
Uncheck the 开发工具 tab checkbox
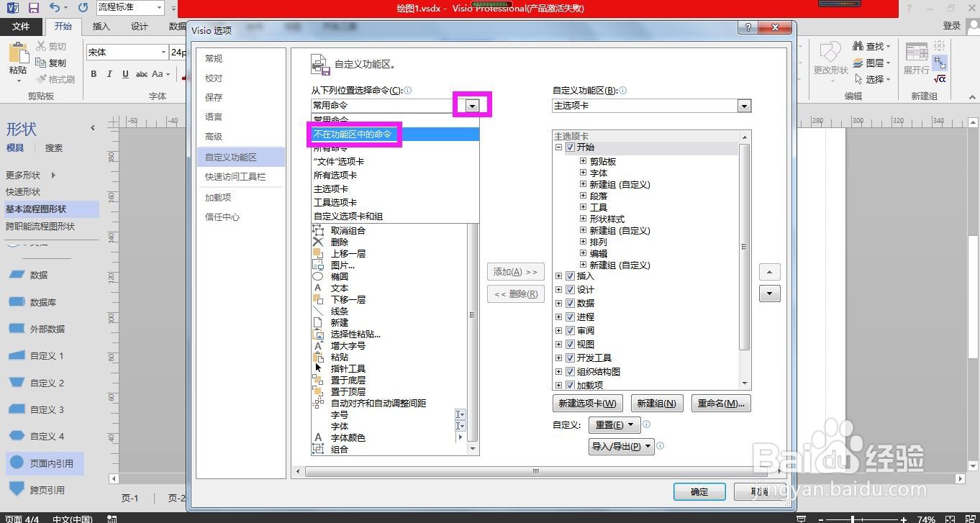pos(570,358)
